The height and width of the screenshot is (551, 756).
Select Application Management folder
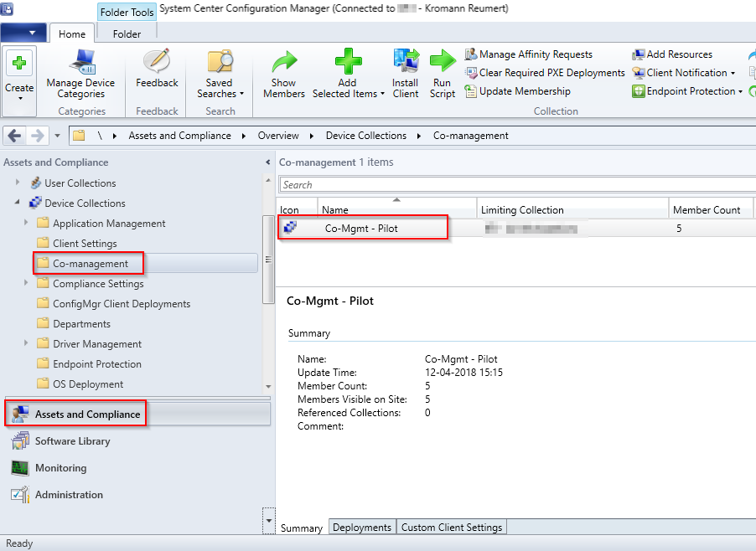(x=109, y=224)
